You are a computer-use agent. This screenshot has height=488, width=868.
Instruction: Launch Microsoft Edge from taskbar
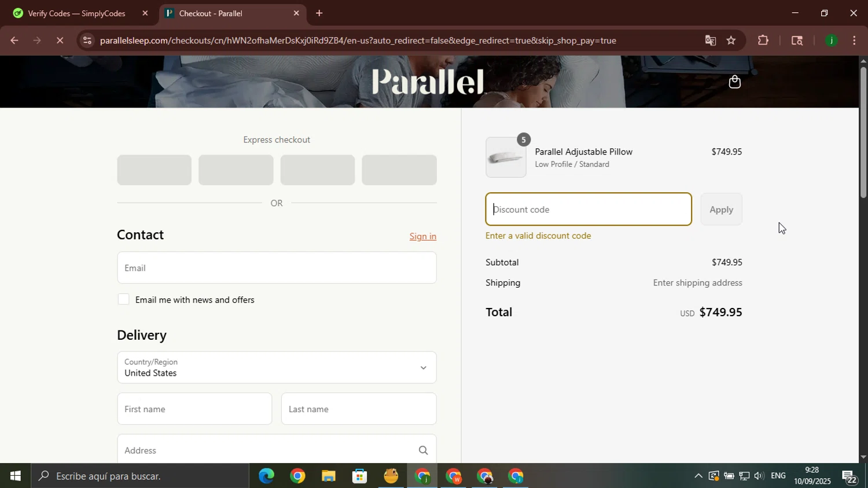click(x=266, y=476)
